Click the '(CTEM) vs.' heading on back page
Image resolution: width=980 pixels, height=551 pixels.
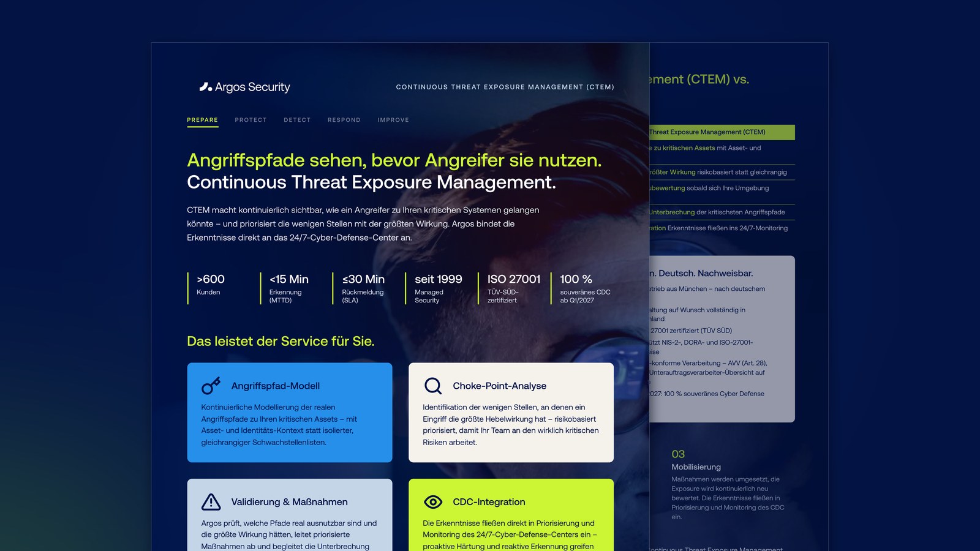[699, 80]
